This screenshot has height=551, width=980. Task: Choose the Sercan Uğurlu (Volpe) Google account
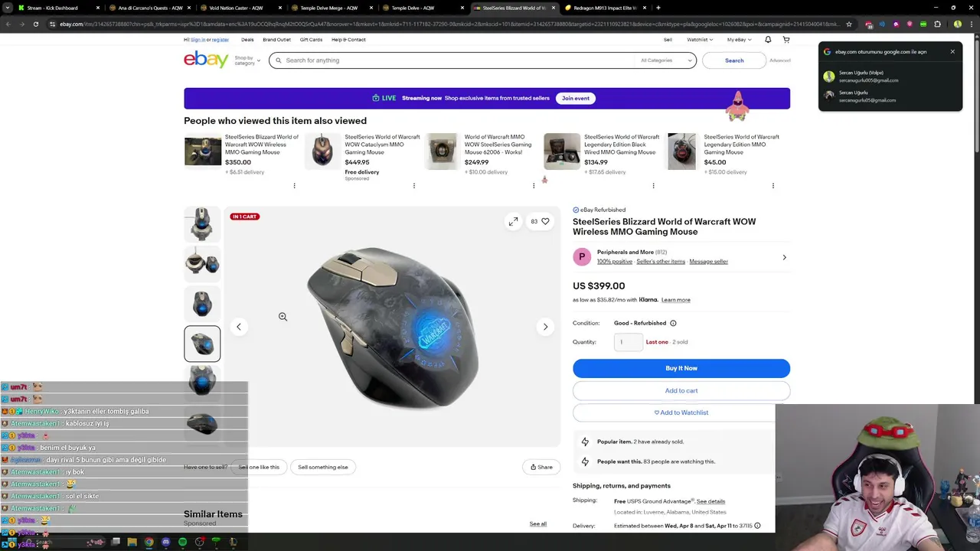point(890,77)
